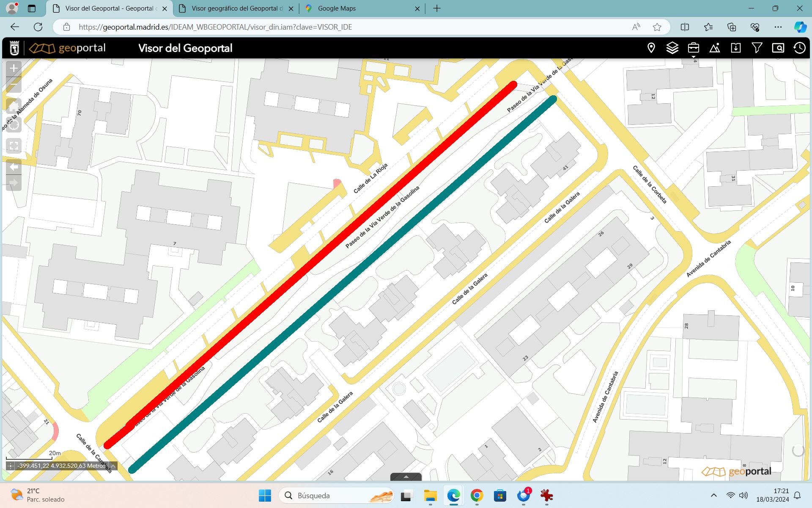Click the geoportal logo link
This screenshot has width=812, height=508.
pos(68,48)
